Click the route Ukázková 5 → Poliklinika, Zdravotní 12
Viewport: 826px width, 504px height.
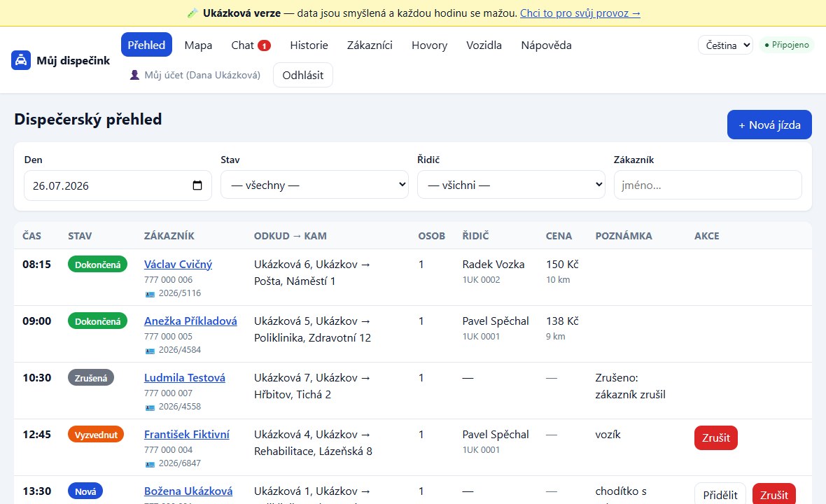pos(312,329)
